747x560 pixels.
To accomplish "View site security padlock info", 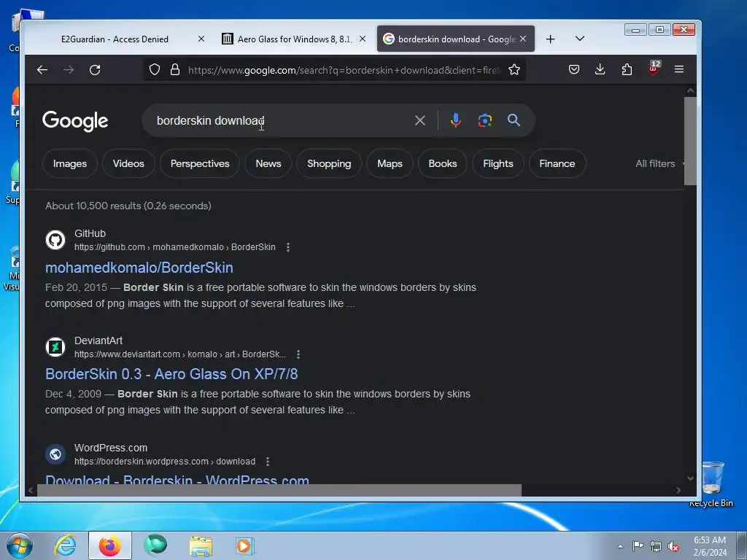I will click(175, 69).
